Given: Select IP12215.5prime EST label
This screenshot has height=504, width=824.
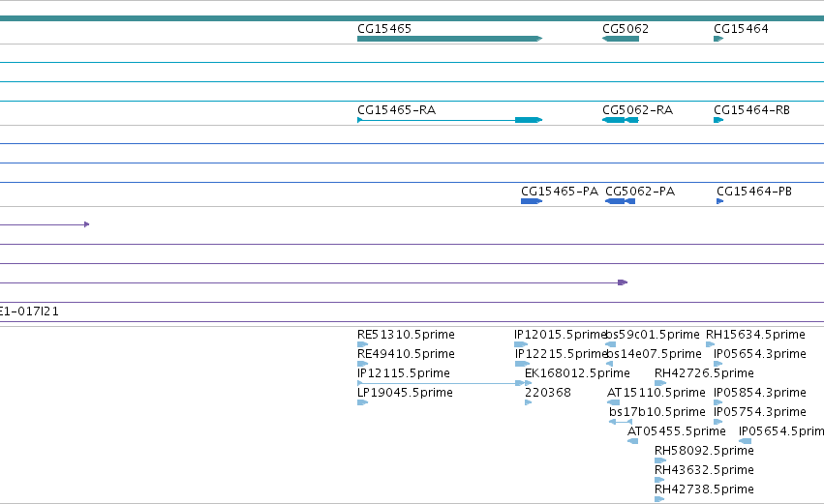Looking at the screenshot, I should point(561,354).
